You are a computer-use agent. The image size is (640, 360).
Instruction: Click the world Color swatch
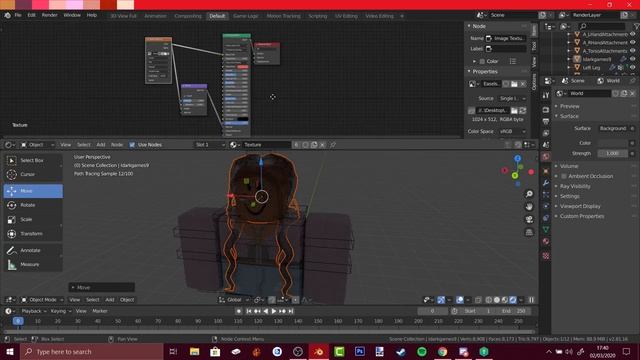613,143
